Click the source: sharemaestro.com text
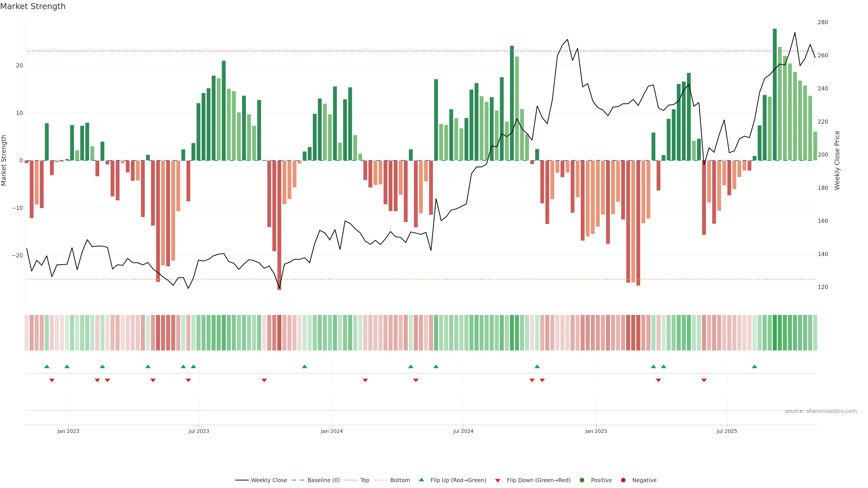868x488 pixels. point(821,411)
